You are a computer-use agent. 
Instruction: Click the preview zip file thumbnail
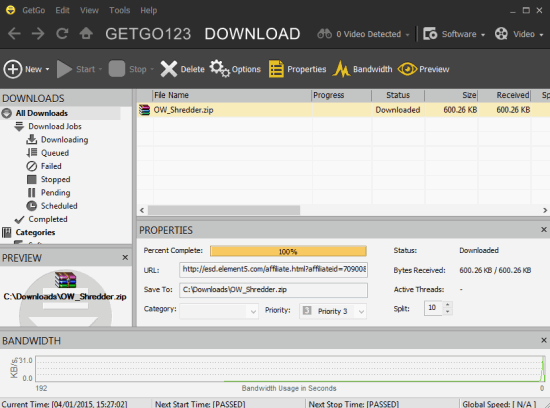click(65, 280)
